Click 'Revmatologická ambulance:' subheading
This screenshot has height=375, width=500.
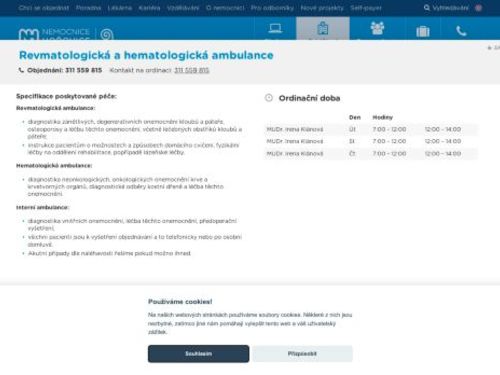pos(56,108)
